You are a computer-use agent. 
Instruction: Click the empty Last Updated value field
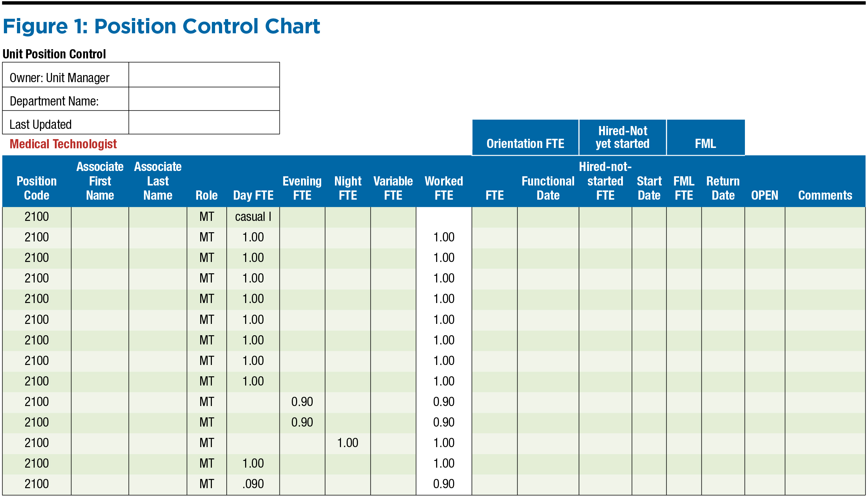pyautogui.click(x=204, y=122)
